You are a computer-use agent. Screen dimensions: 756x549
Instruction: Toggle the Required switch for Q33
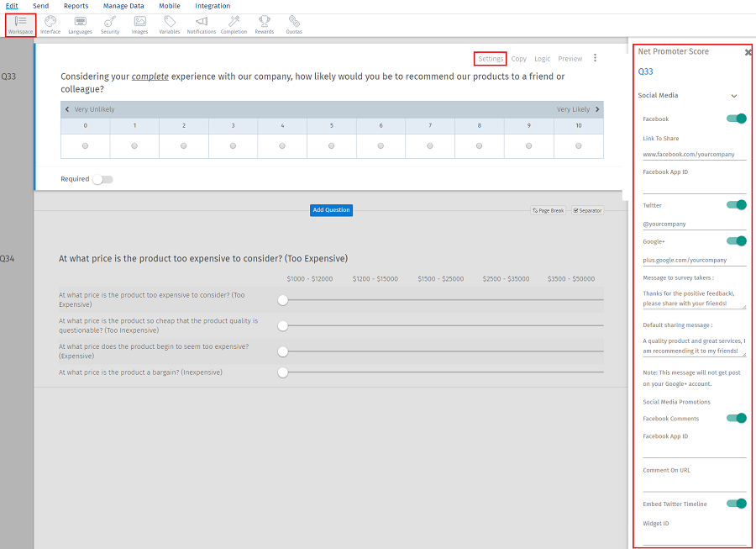103,179
